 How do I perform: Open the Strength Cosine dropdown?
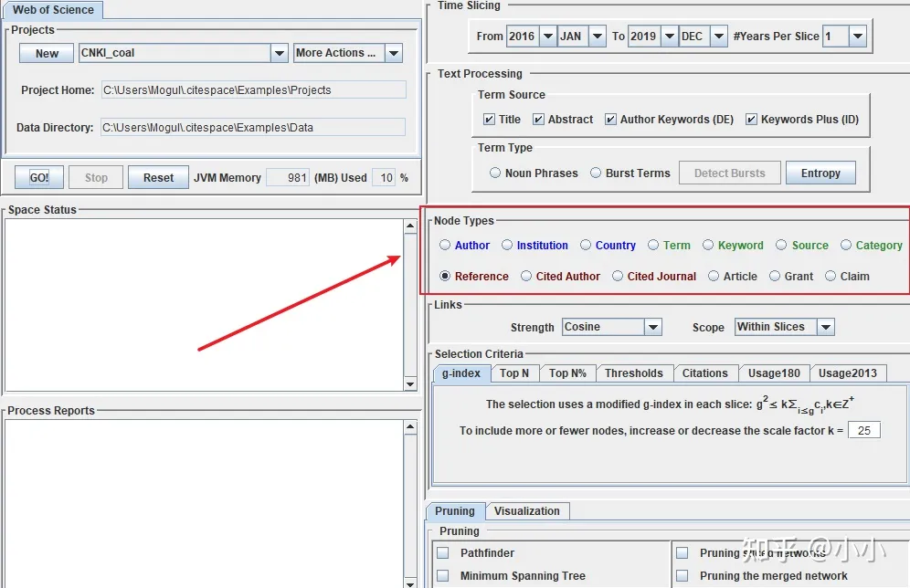click(653, 327)
